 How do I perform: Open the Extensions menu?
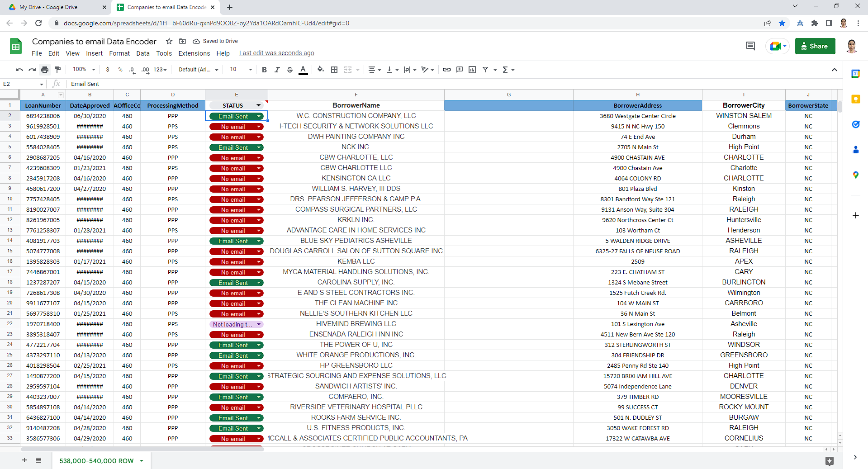click(x=194, y=53)
